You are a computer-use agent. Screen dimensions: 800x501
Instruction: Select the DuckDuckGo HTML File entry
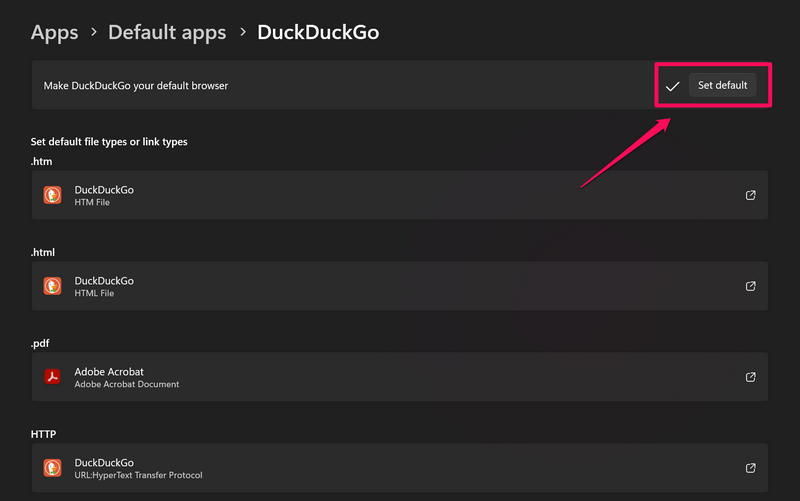point(104,286)
